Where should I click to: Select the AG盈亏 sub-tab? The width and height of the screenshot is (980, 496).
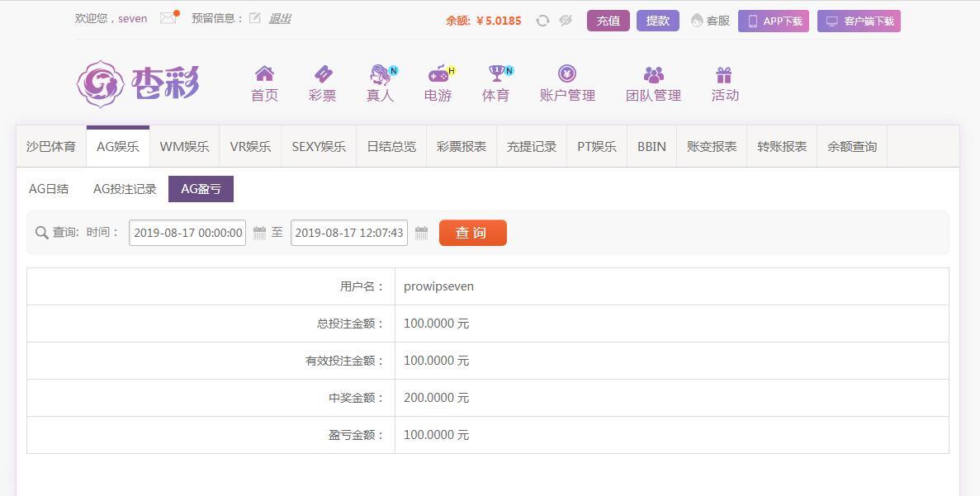201,189
